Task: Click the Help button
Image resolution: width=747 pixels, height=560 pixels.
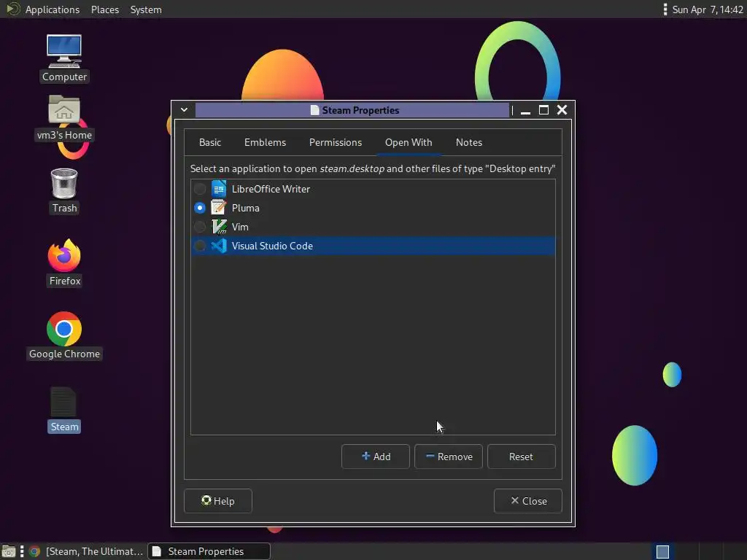Action: 217,501
